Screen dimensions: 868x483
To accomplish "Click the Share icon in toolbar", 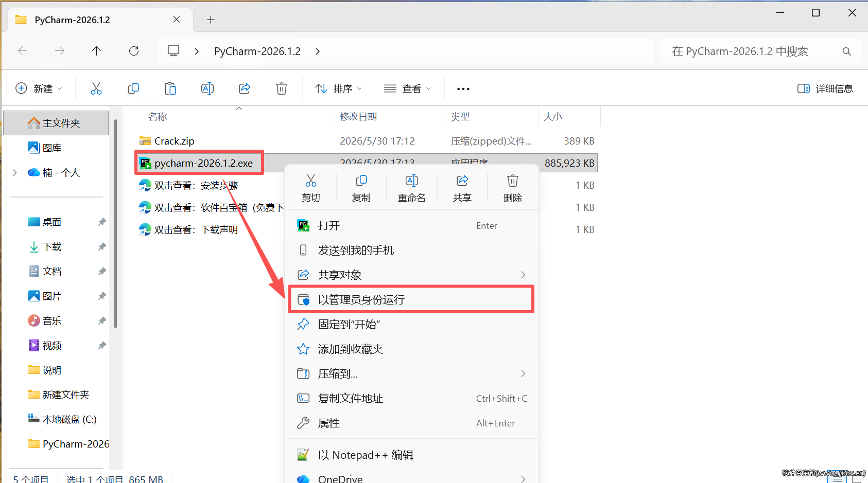I will coord(245,88).
